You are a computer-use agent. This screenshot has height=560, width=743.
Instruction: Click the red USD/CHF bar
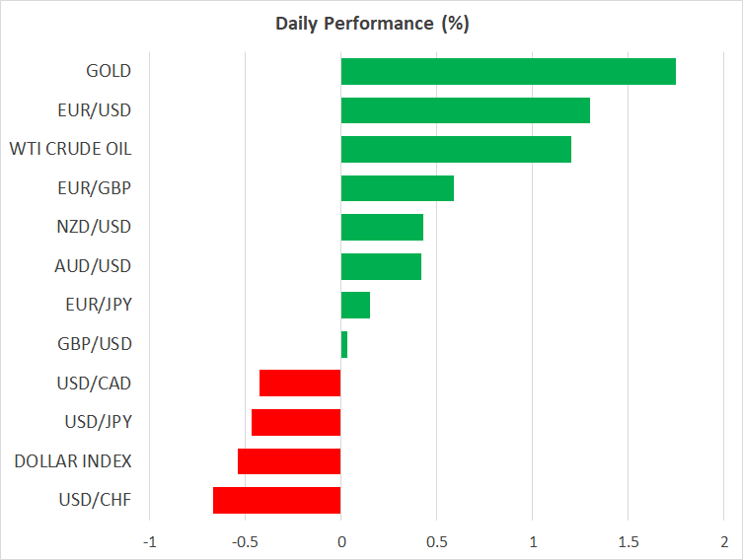point(277,500)
